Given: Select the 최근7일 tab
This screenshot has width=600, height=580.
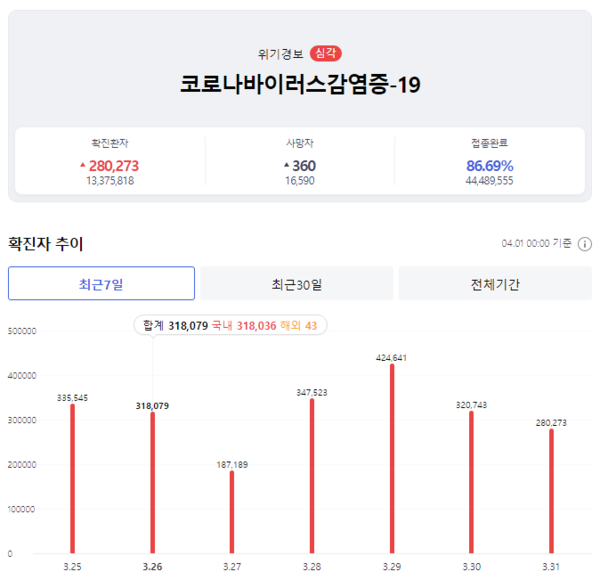Looking at the screenshot, I should pyautogui.click(x=101, y=283).
